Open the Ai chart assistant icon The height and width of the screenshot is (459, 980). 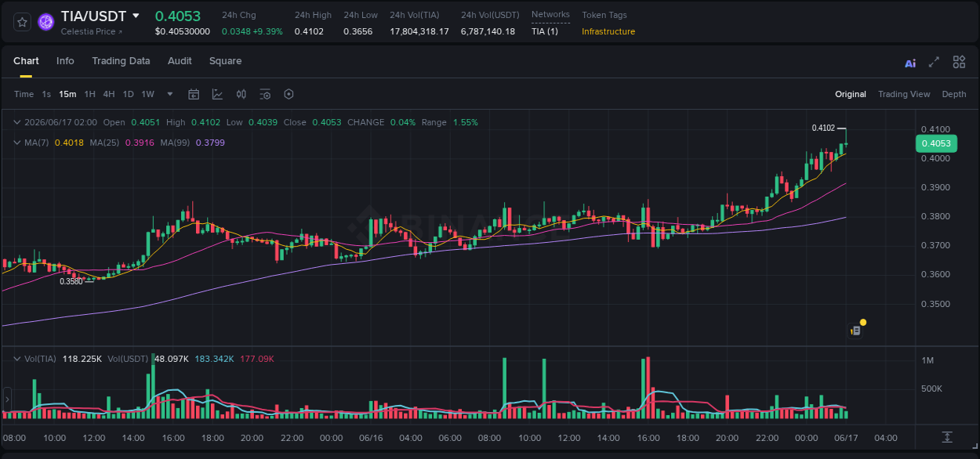click(910, 63)
